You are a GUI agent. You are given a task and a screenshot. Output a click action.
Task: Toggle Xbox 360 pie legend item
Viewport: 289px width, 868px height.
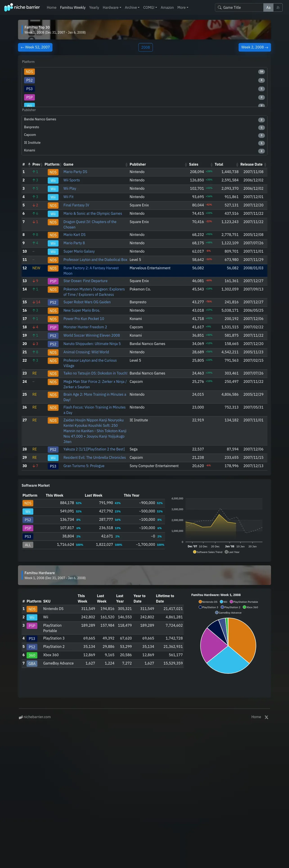click(250, 607)
